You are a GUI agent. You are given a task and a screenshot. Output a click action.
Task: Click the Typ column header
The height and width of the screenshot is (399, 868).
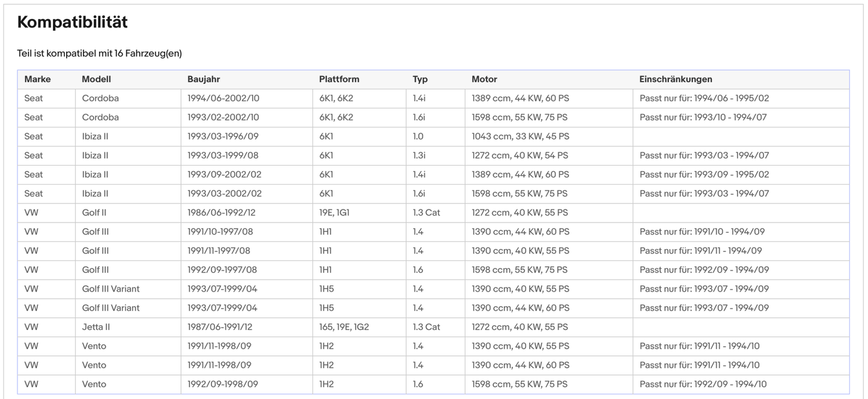click(420, 79)
